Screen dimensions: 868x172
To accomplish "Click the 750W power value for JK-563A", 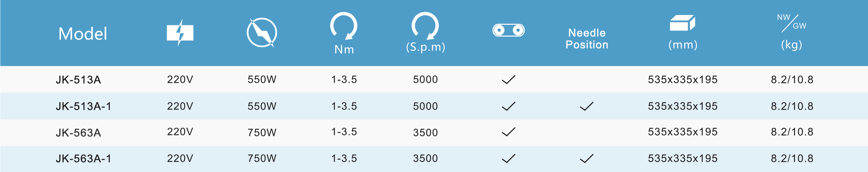I will 262,133.
